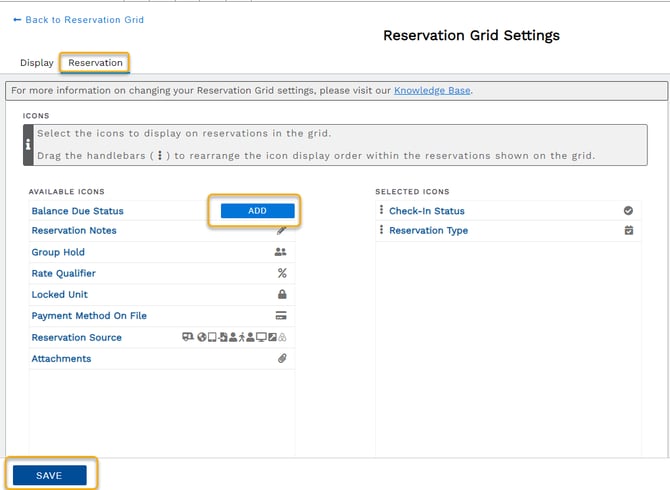
Task: Click the Group Hold people icon
Action: tap(281, 252)
